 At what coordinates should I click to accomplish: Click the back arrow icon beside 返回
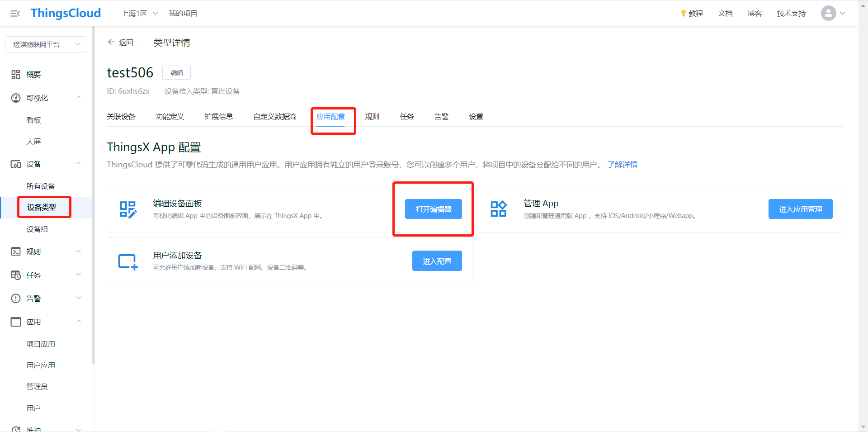click(x=111, y=42)
